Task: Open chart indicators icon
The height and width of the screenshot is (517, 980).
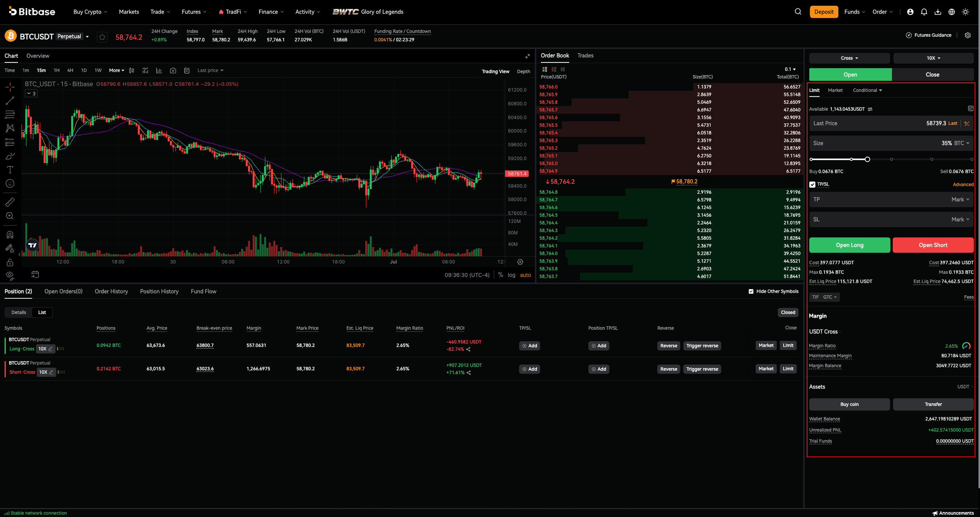Action: coord(145,70)
